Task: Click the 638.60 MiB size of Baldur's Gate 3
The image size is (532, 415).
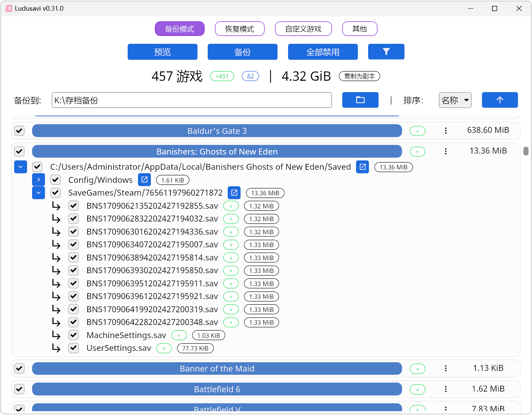Action: click(x=488, y=130)
